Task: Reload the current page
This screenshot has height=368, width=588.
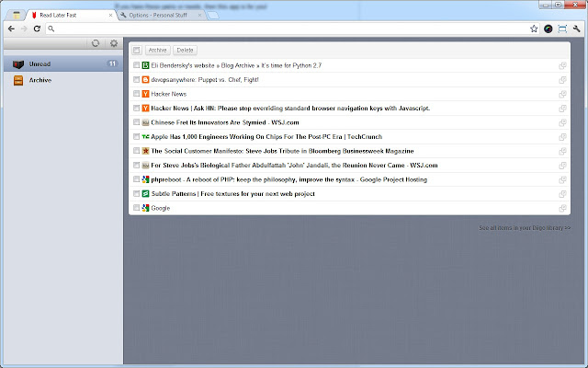Action: point(37,29)
